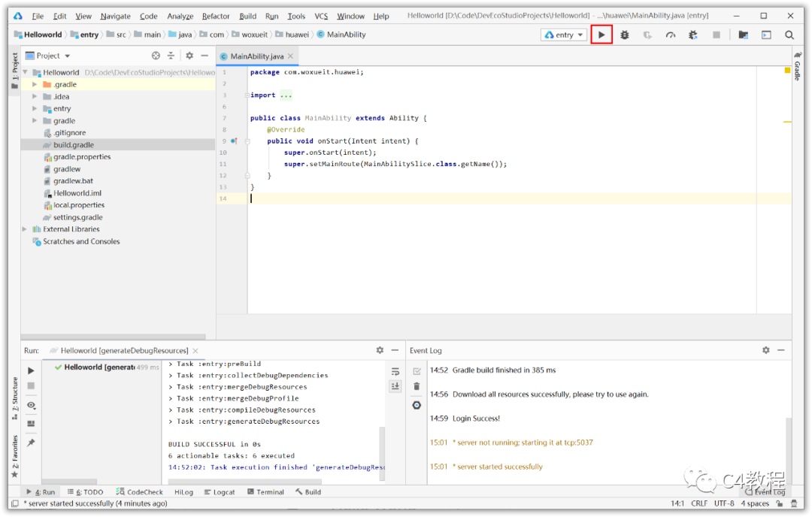Toggle task view eye icon in Run panel

[31, 405]
